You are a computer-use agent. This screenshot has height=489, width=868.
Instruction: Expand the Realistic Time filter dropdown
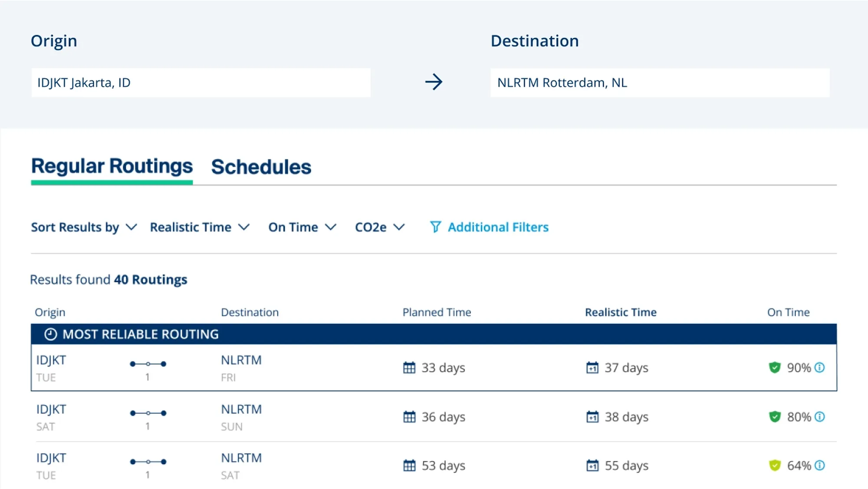[200, 227]
